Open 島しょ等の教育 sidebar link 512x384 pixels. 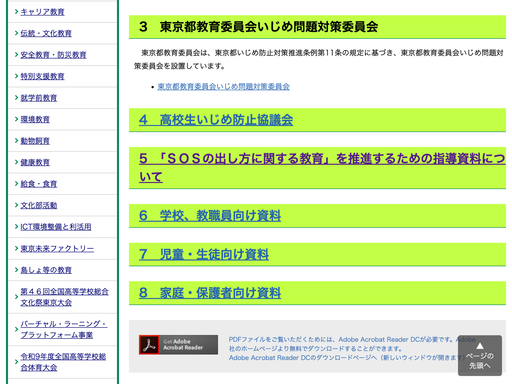pos(46,270)
